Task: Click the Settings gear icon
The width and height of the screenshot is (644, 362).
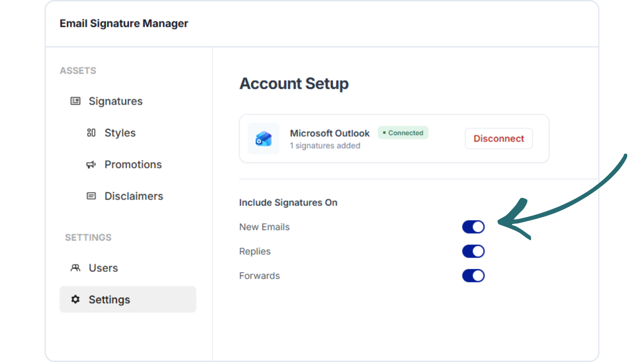Action: pos(75,299)
